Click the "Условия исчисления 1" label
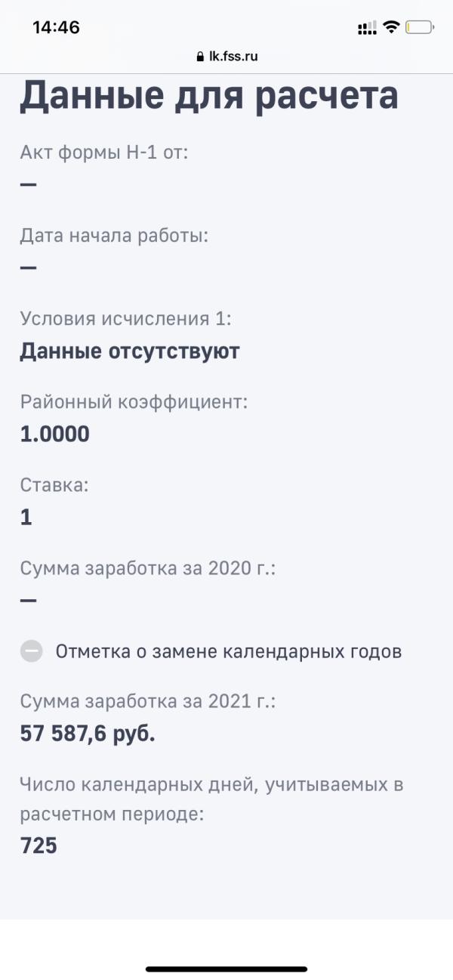Image resolution: width=453 pixels, height=980 pixels. 125,318
